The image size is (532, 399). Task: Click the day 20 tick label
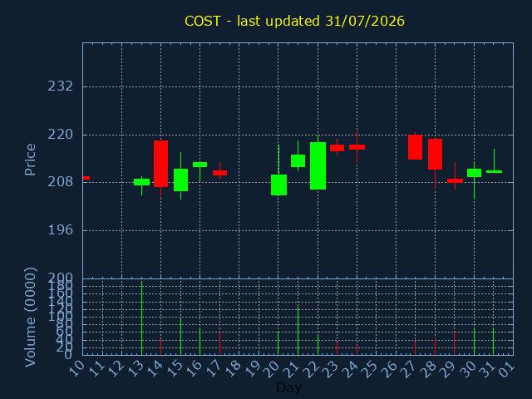click(x=273, y=368)
